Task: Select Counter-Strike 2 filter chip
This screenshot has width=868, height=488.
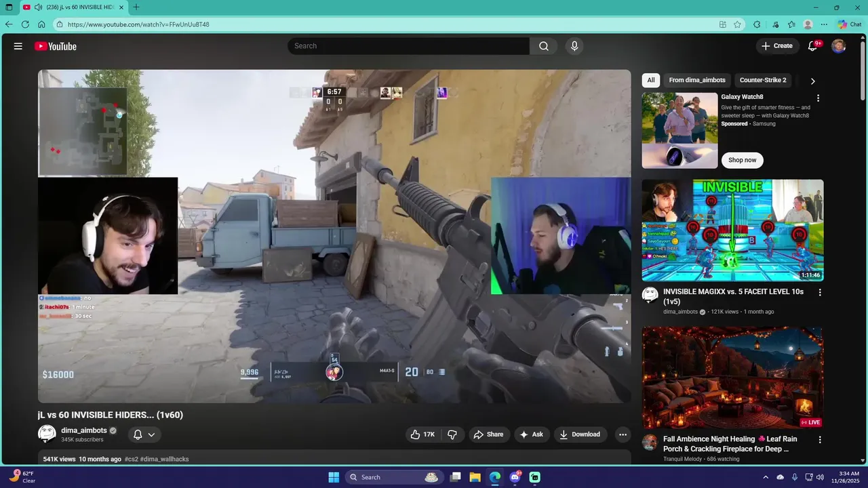Action: point(763,80)
